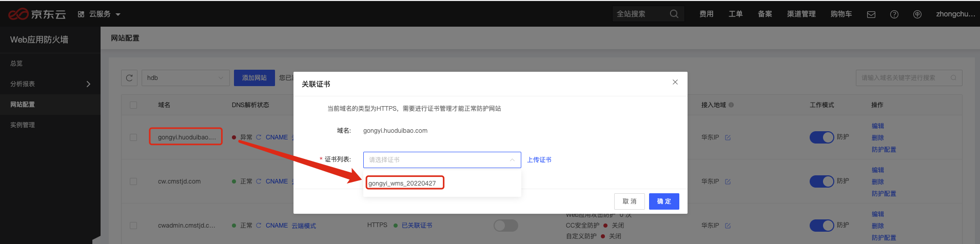
Task: Click 已关联证书 link in cwadmin row
Action: click(417, 226)
